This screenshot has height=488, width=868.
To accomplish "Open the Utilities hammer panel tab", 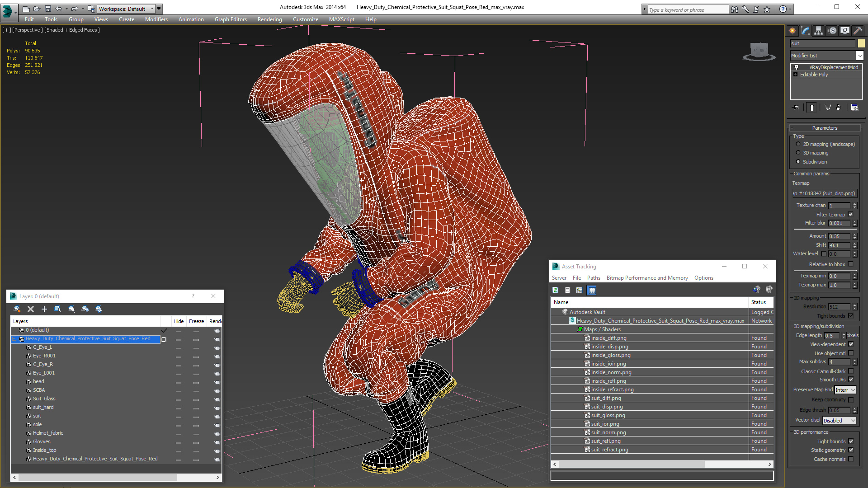I will click(x=858, y=31).
